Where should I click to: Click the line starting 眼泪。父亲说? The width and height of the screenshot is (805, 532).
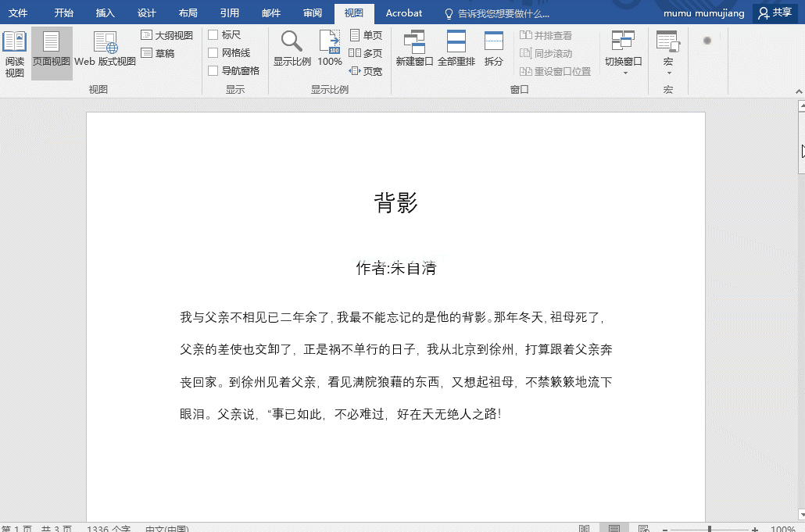point(341,414)
